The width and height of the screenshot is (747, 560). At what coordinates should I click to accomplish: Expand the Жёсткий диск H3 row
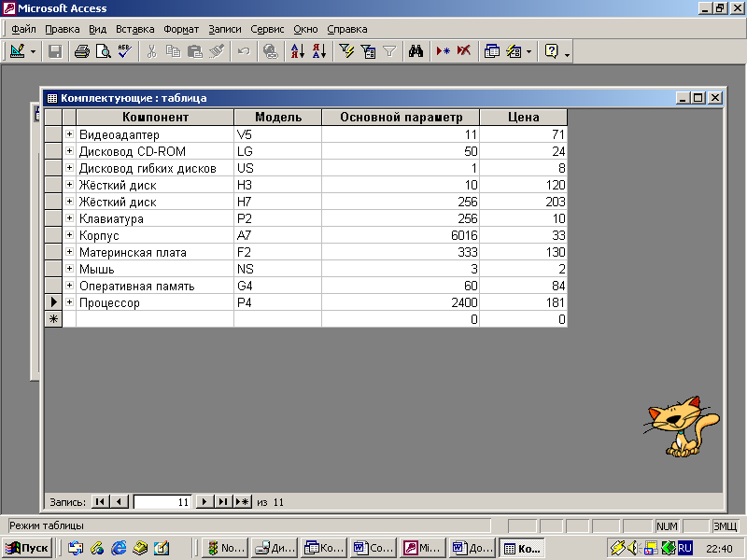69,184
